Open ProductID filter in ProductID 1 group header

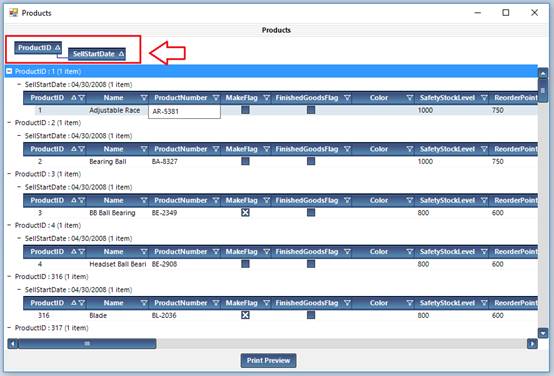tap(82, 98)
